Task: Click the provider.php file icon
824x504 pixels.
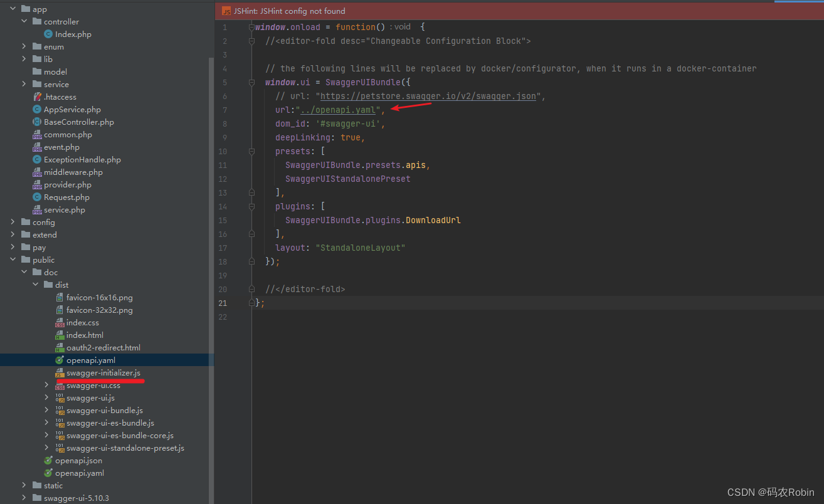Action: click(37, 184)
